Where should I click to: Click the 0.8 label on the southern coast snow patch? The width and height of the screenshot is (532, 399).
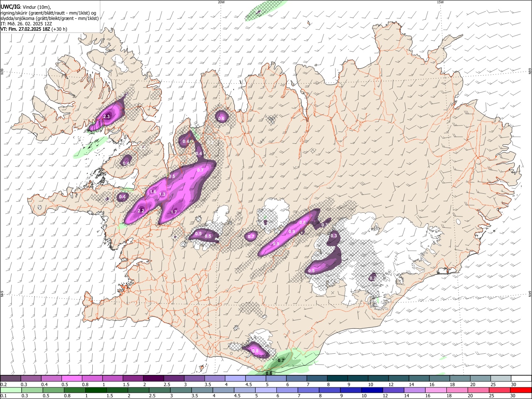point(255,351)
